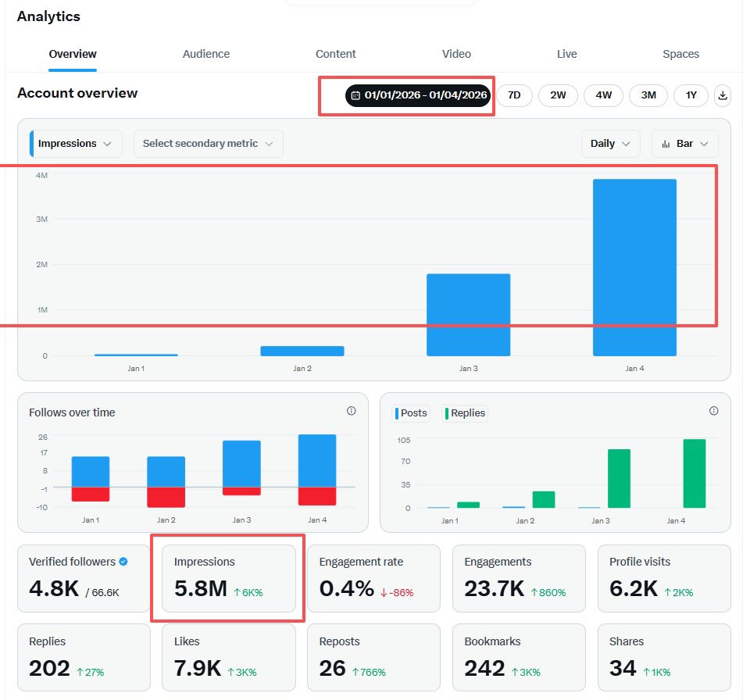This screenshot has height=700, width=743.
Task: Choose the 4W time range button
Action: pos(603,95)
